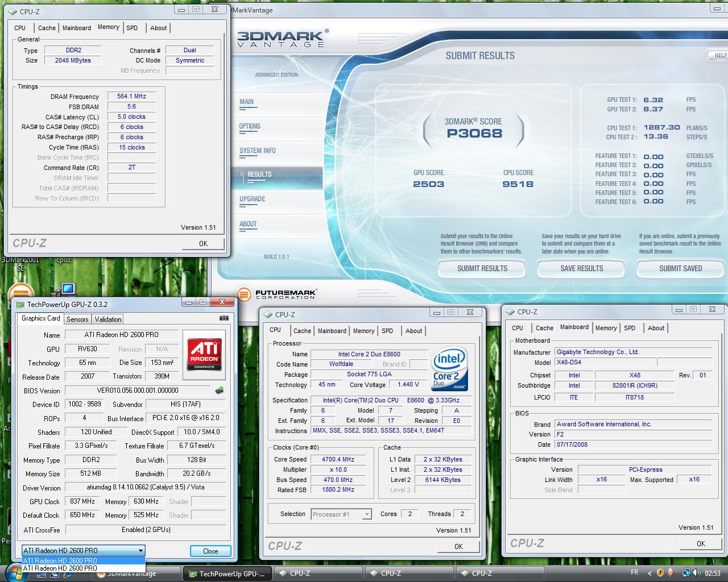Click the SUBMIT RESULTS button
728x582 pixels.
pyautogui.click(x=482, y=268)
